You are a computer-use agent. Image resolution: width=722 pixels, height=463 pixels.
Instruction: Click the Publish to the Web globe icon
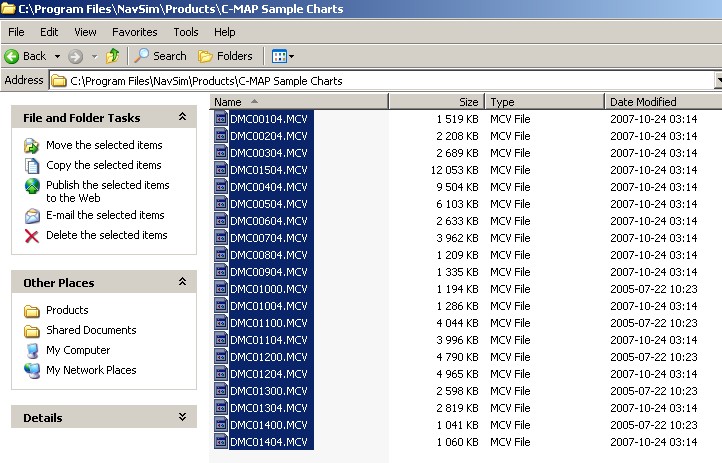point(32,186)
